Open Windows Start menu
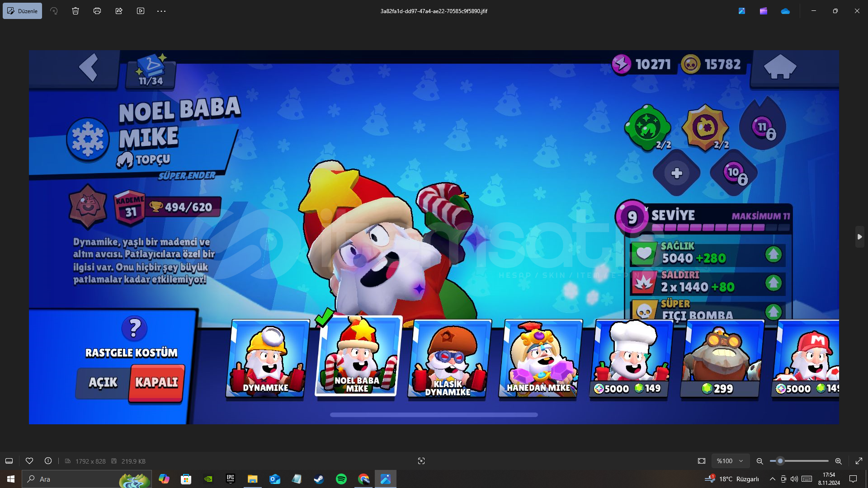The image size is (868, 488). pyautogui.click(x=11, y=479)
